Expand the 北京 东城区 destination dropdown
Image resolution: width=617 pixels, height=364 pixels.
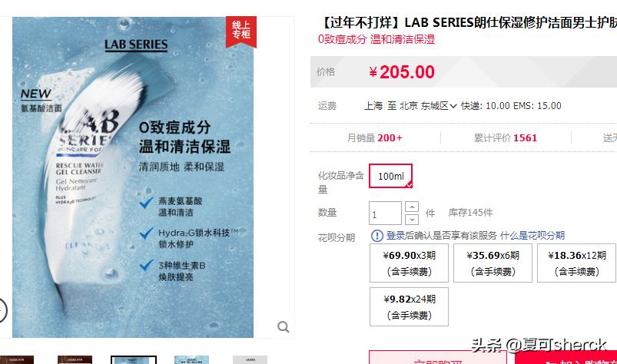(428, 106)
